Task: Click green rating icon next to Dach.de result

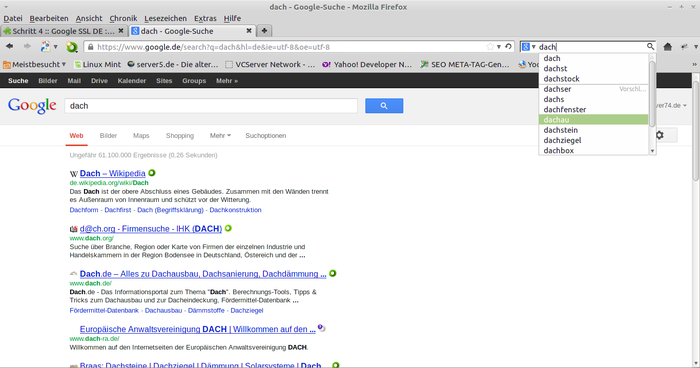Action: click(333, 273)
